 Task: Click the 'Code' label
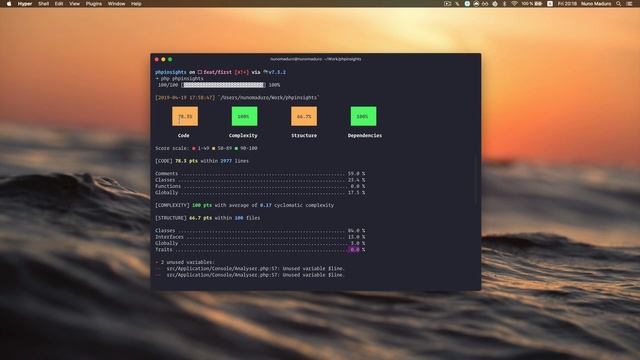pyautogui.click(x=183, y=136)
